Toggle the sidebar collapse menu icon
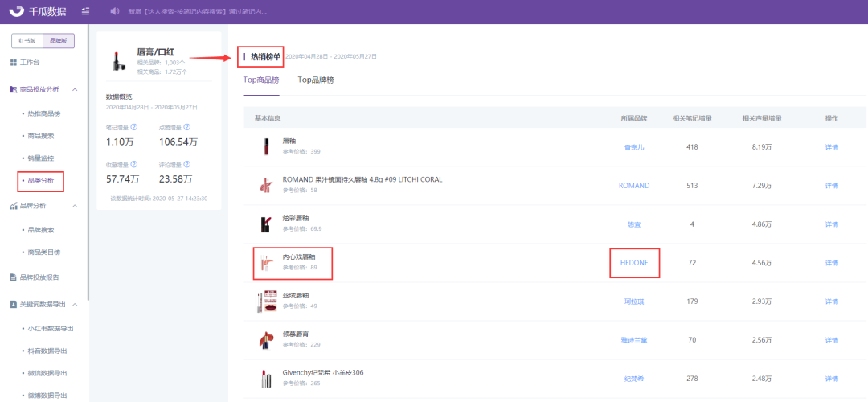Viewport: 868px width, 402px height. pyautogui.click(x=85, y=11)
